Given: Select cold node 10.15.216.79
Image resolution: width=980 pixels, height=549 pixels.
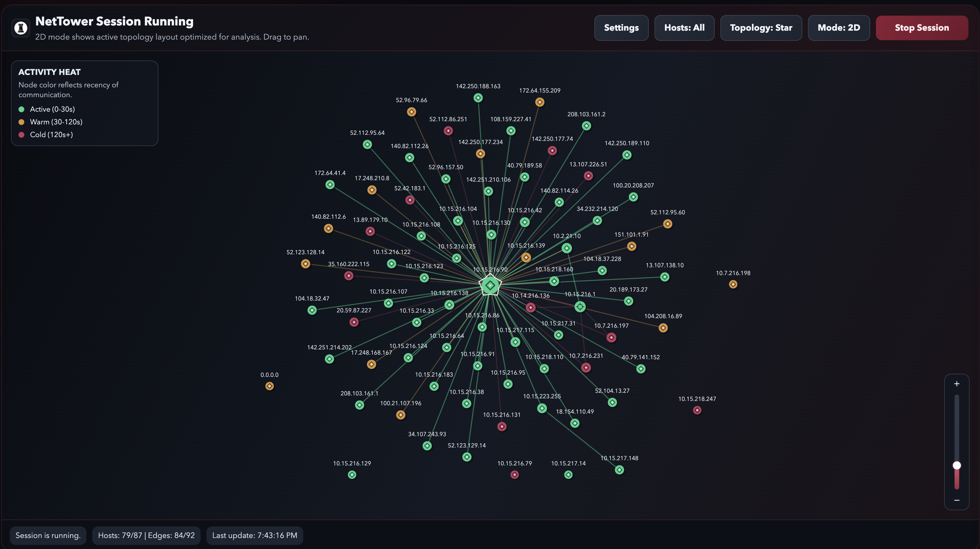Looking at the screenshot, I should (x=514, y=475).
